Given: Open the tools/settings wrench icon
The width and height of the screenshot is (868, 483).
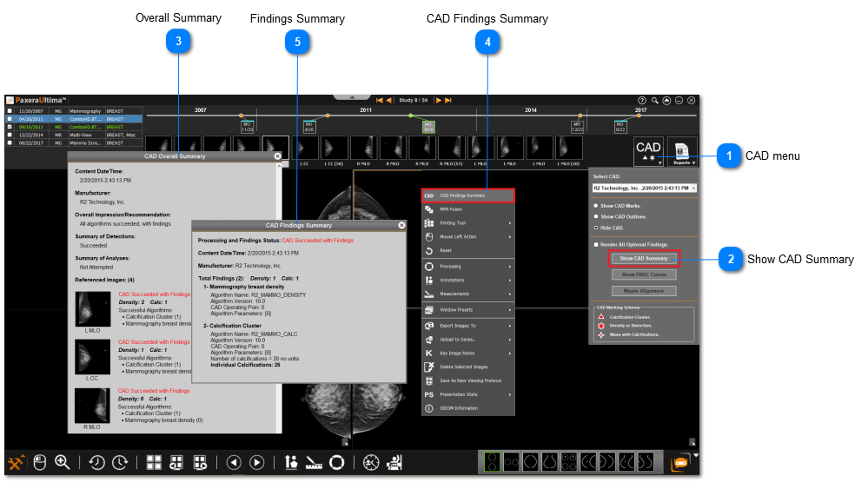Looking at the screenshot, I should pos(16,462).
